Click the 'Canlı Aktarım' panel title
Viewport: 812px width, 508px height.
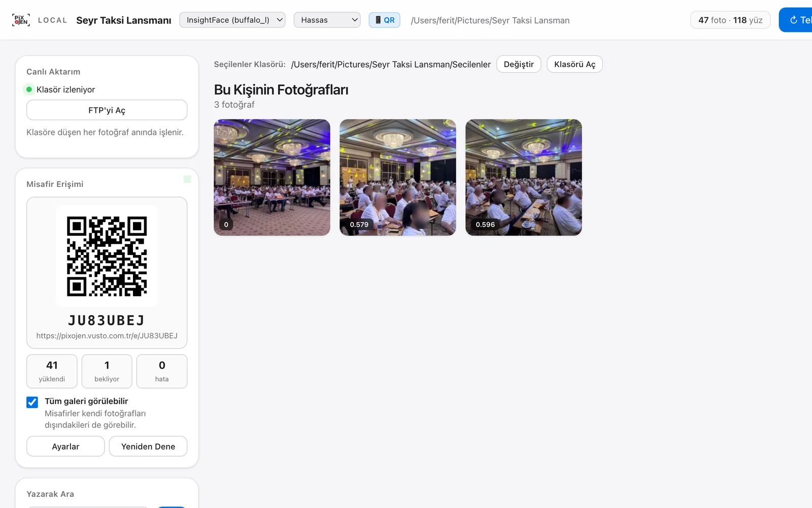(x=53, y=72)
